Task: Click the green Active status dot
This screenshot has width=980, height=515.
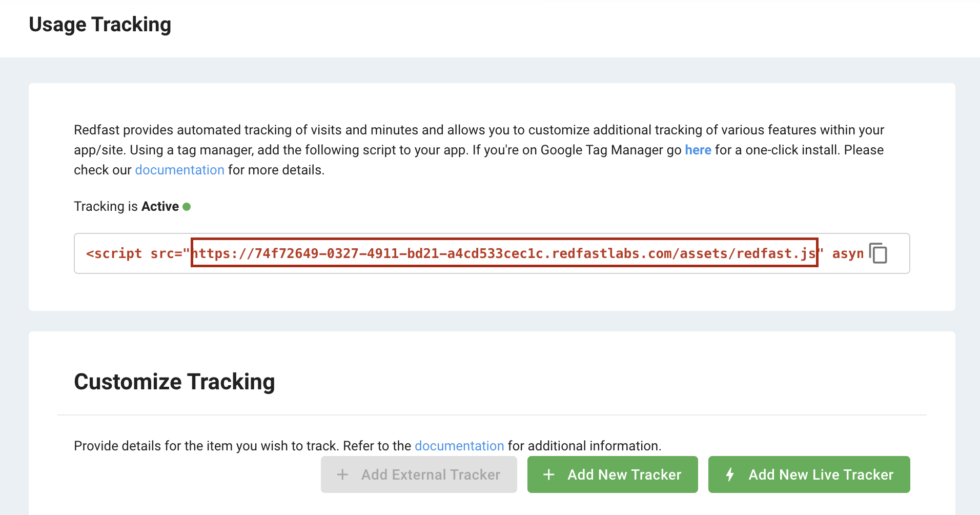Action: pos(187,207)
